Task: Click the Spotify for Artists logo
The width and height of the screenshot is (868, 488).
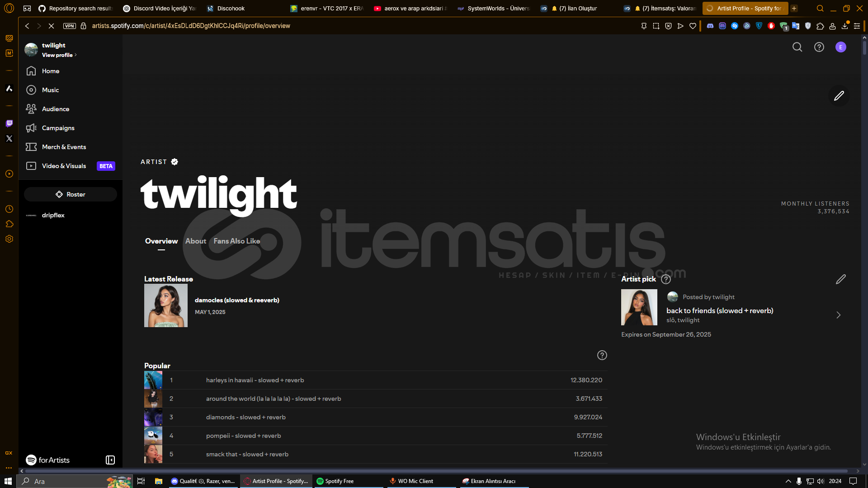Action: point(47,460)
